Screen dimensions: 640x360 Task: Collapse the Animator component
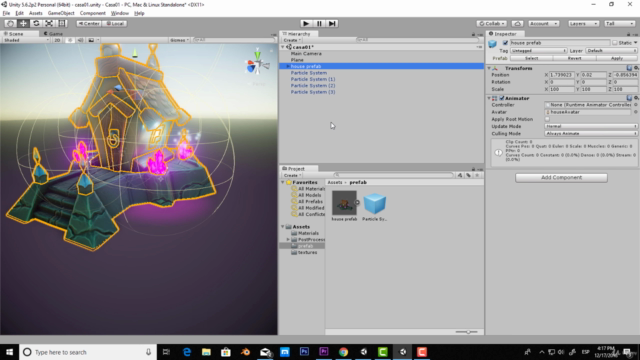(489, 98)
